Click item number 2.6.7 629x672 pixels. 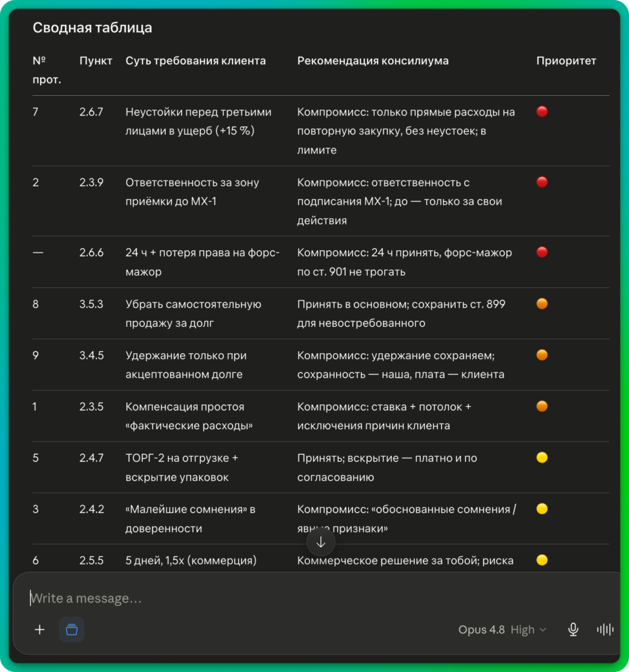click(x=91, y=112)
